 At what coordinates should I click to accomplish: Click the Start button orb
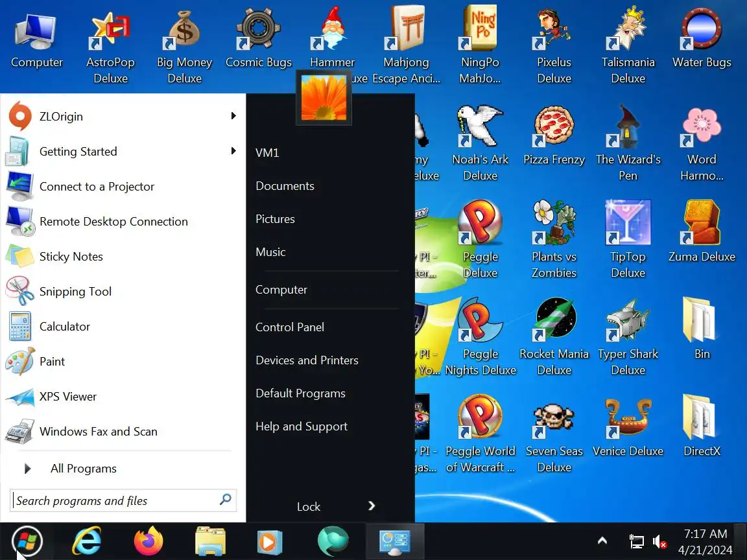pos(27,541)
